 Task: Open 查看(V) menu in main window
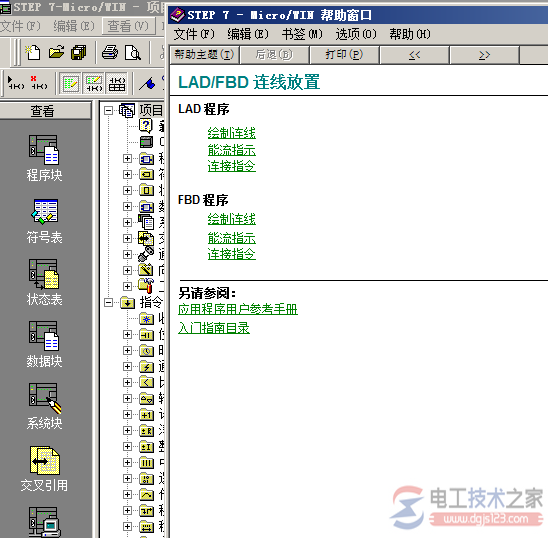(x=128, y=26)
